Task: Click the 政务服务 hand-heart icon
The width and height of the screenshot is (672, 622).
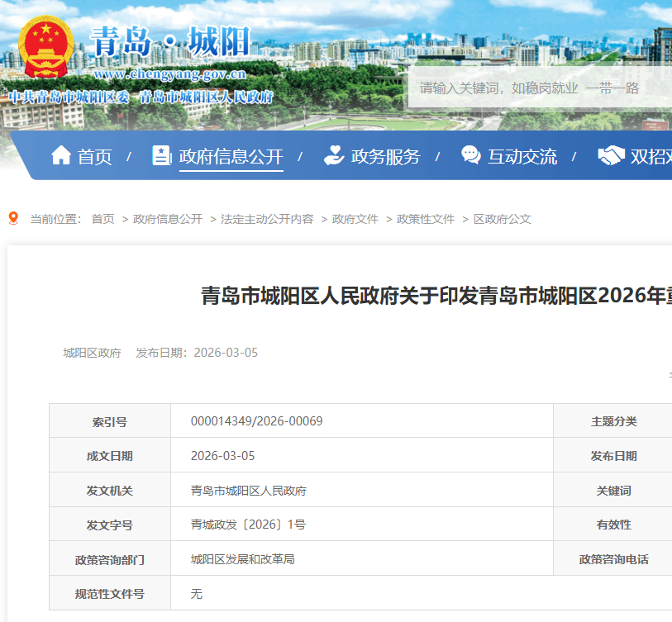Action: 334,155
